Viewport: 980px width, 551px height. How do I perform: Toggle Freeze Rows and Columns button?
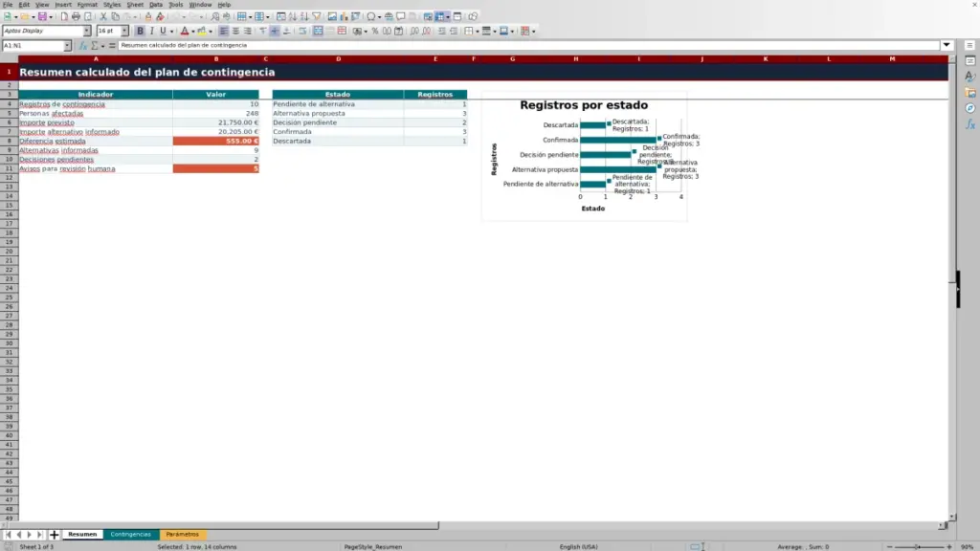pos(440,16)
